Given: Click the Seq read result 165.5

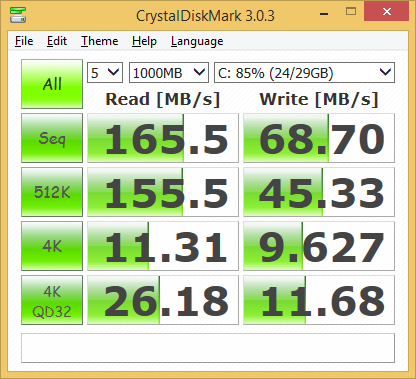Looking at the screenshot, I should coord(163,138).
